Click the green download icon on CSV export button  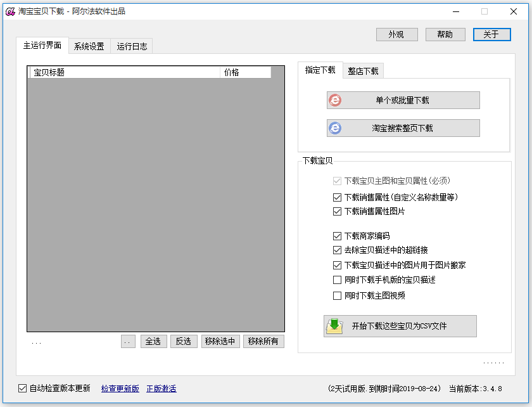pyautogui.click(x=334, y=325)
